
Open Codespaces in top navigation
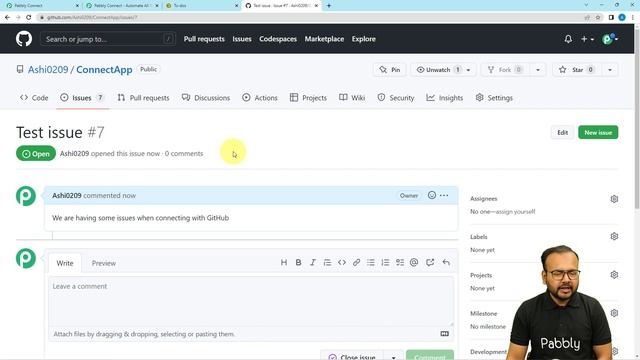[x=278, y=39]
